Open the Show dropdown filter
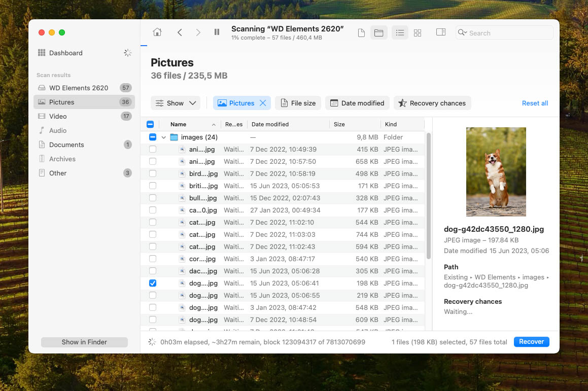588x391 pixels. [176, 103]
